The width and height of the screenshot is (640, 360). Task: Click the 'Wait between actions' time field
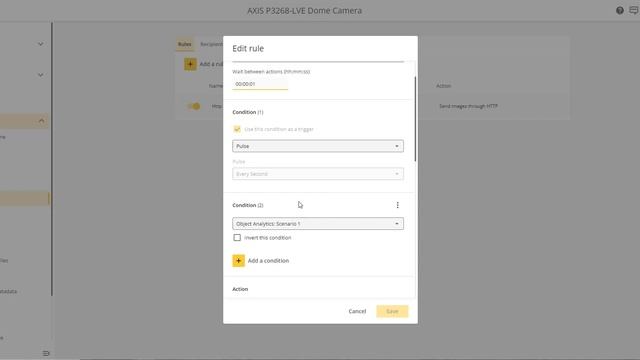pos(260,84)
